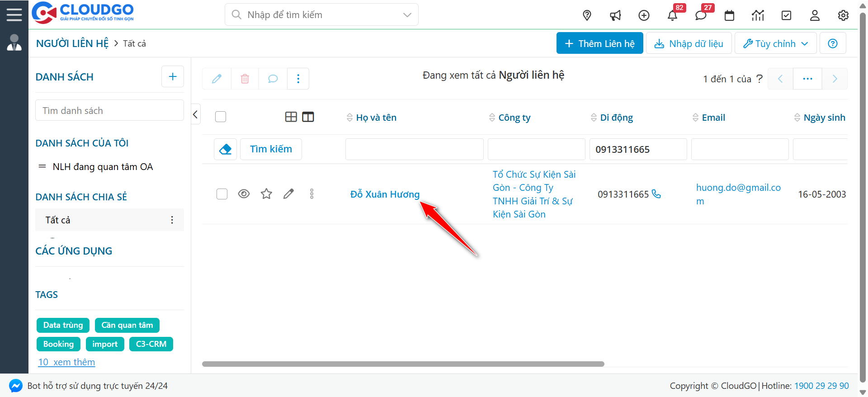Screen dimensions: 868x397
Task: Click the help question mark button
Action: [x=833, y=43]
